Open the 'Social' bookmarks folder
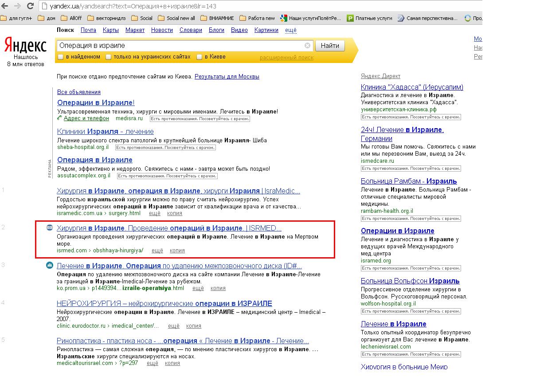Screen dimensions: 548x392 [142, 18]
